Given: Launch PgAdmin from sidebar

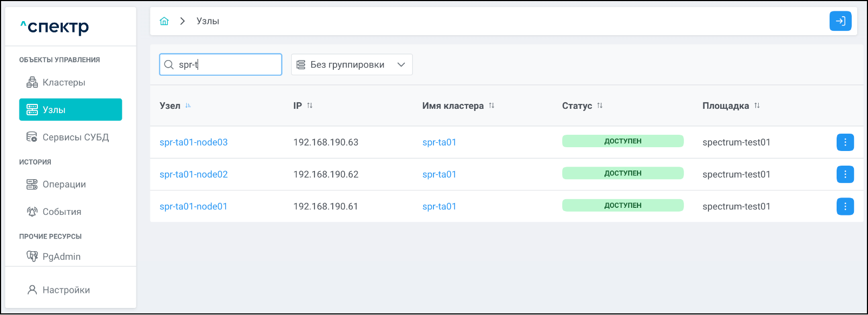Looking at the screenshot, I should pos(61,257).
